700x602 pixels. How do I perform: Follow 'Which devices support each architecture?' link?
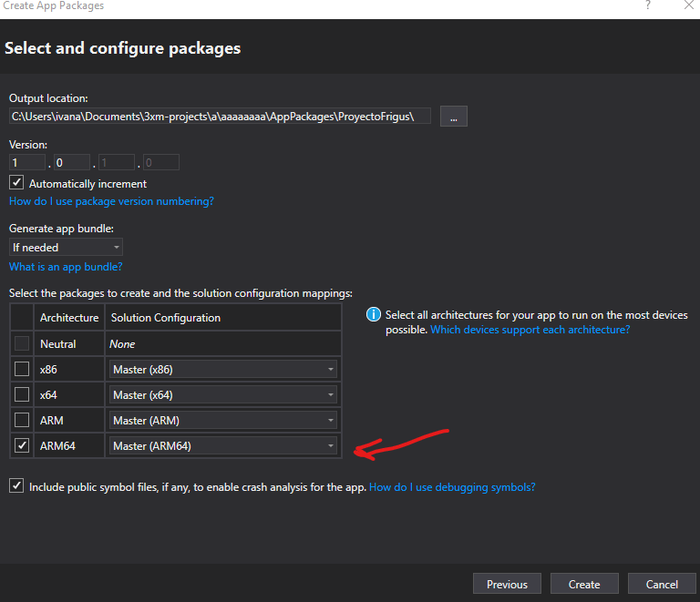(530, 330)
